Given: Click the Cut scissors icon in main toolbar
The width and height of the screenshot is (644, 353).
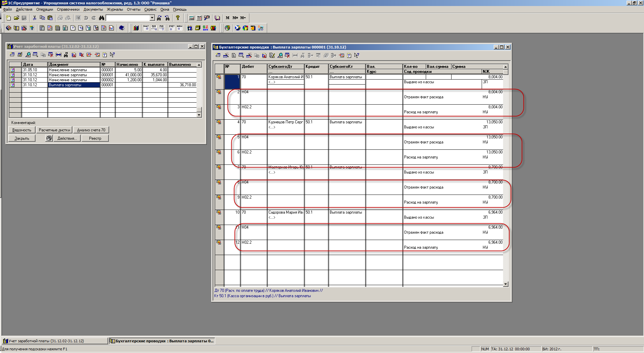Looking at the screenshot, I should click(x=34, y=18).
